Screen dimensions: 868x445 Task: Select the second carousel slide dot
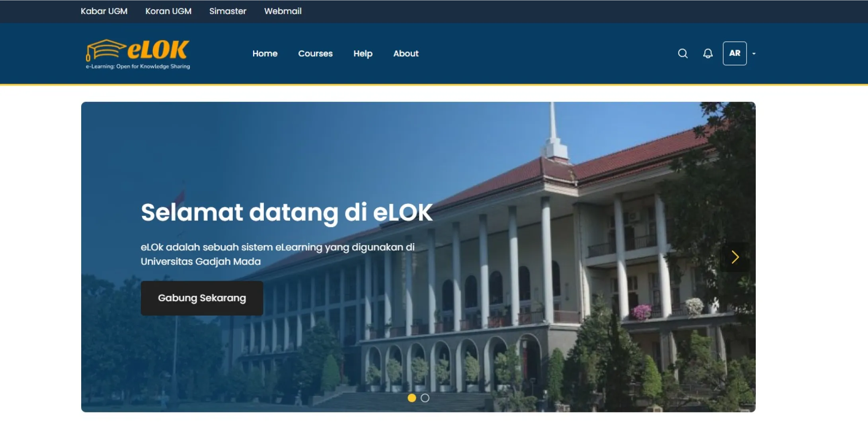tap(424, 397)
